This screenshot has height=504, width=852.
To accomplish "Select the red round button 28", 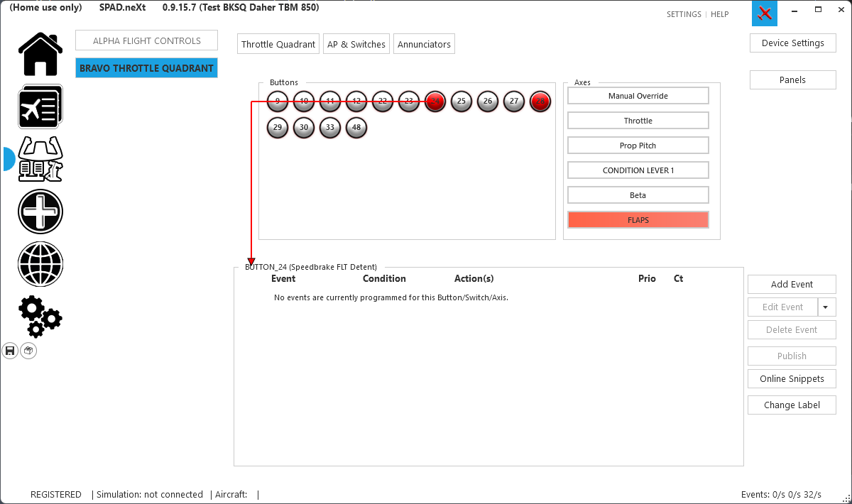I will tap(540, 102).
